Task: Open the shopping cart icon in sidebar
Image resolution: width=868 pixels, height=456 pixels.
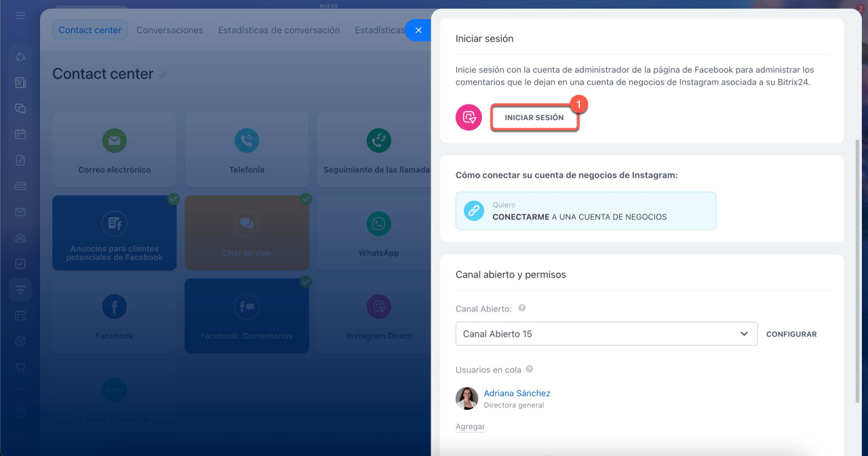Action: click(20, 367)
